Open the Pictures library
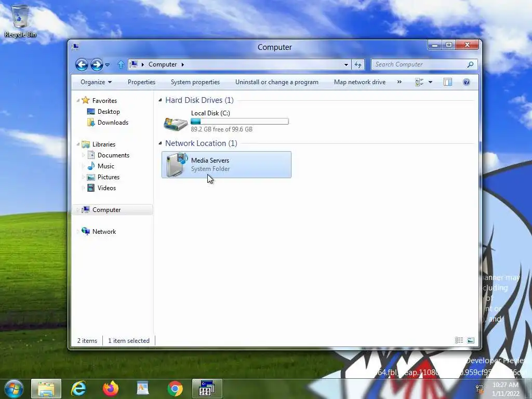 pyautogui.click(x=109, y=177)
